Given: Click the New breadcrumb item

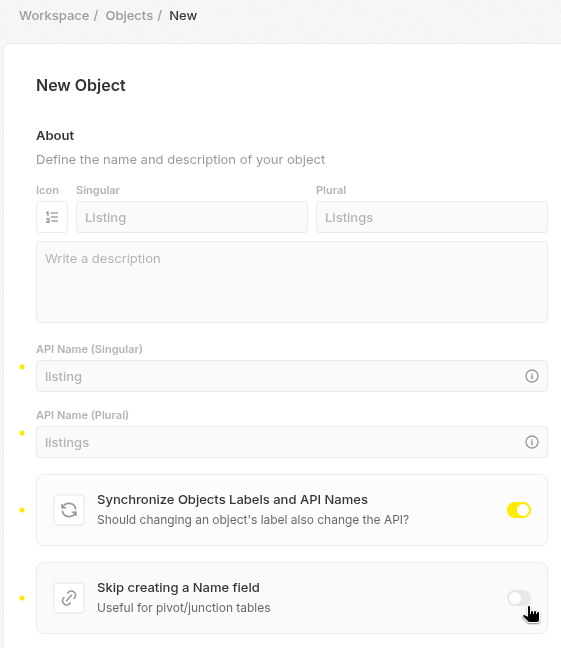Looking at the screenshot, I should (x=183, y=16).
